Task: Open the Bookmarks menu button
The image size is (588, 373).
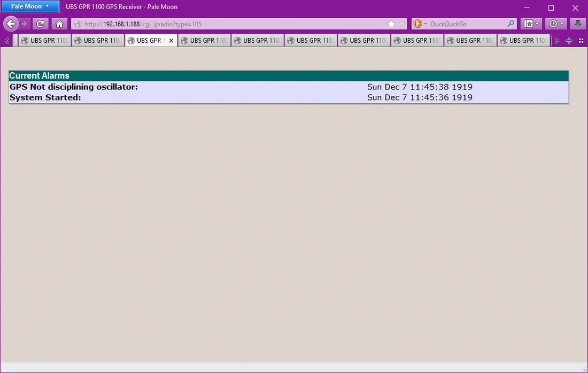Action: pyautogui.click(x=531, y=24)
